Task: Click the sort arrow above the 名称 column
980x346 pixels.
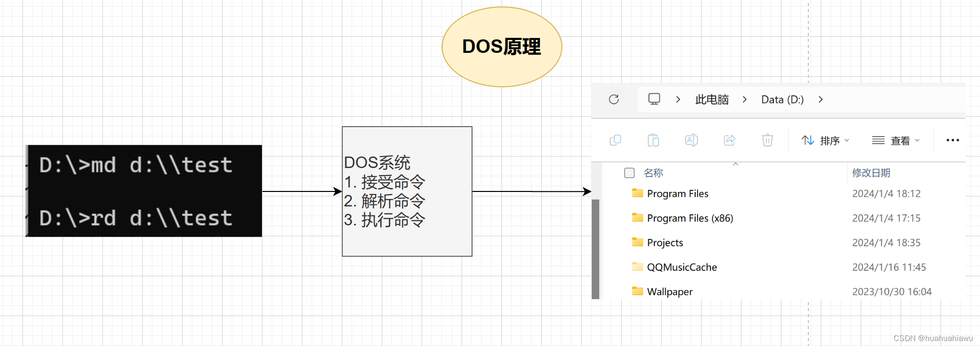Action: click(735, 164)
